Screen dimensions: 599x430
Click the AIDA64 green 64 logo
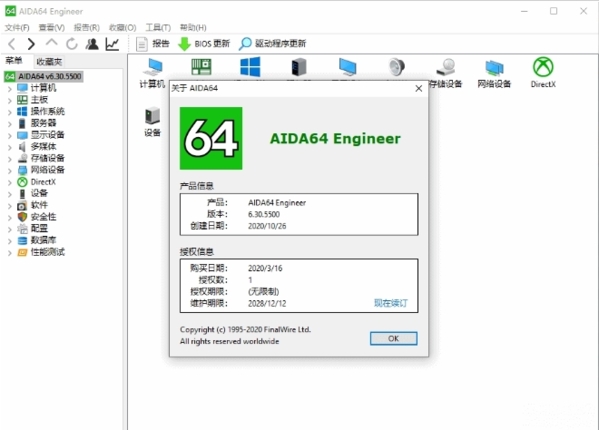coord(211,138)
